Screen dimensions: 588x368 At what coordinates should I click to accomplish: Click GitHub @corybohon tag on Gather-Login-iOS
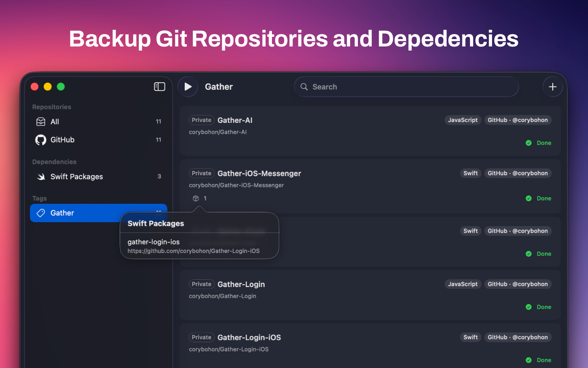pyautogui.click(x=518, y=337)
